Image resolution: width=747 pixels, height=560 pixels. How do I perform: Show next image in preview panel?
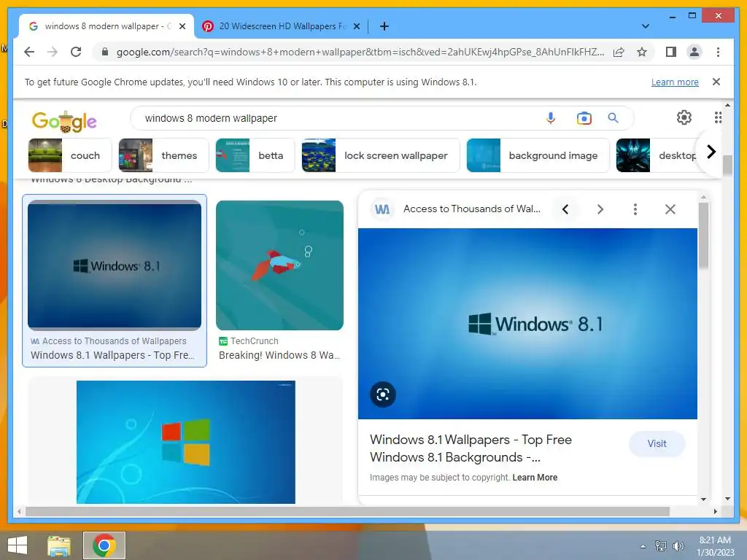pos(600,209)
